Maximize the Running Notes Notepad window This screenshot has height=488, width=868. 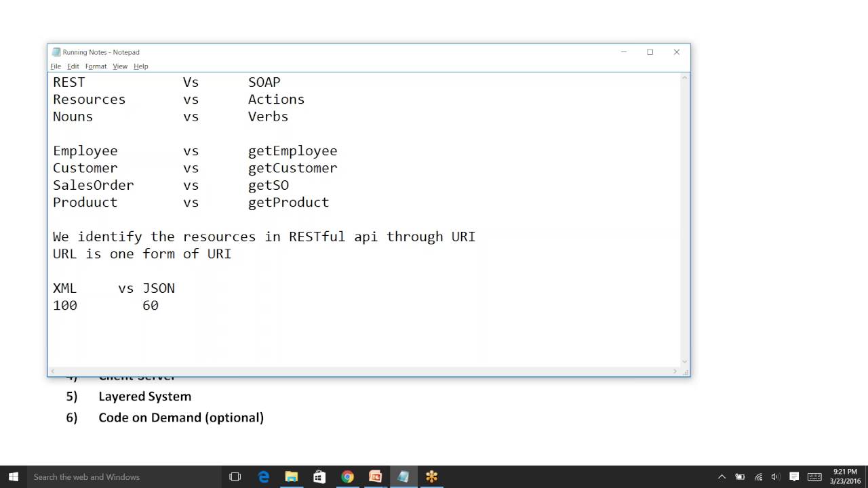click(650, 52)
